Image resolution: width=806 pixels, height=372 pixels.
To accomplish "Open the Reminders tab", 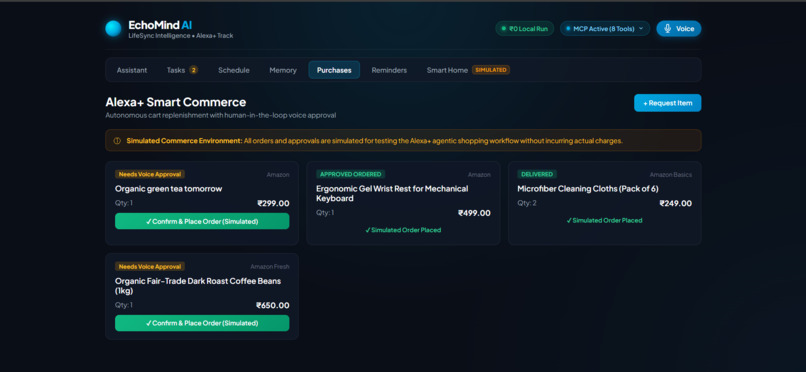I will click(x=389, y=70).
